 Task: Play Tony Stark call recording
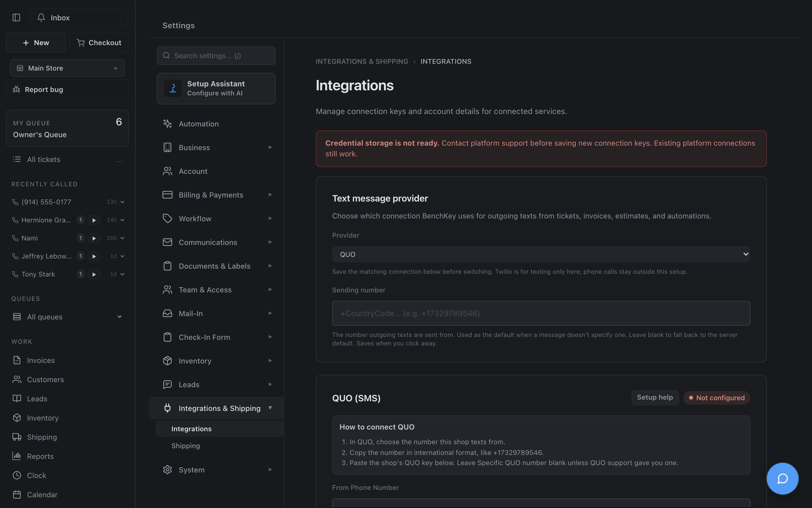pos(94,275)
